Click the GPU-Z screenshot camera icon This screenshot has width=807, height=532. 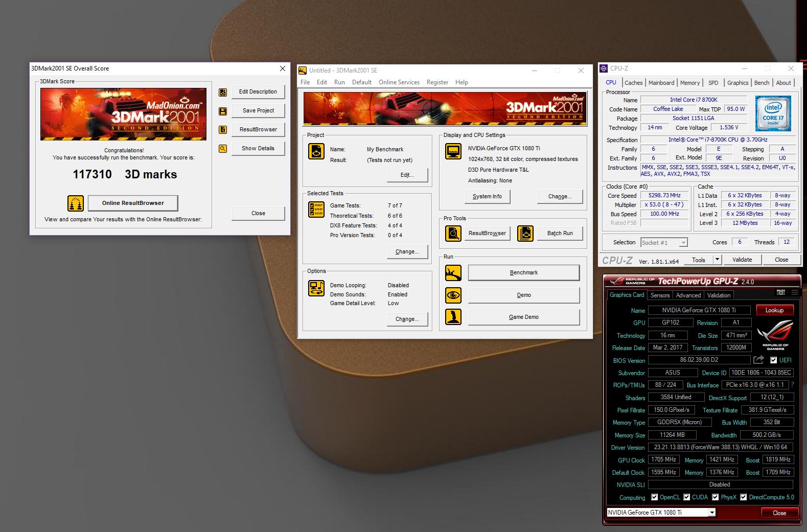pyautogui.click(x=780, y=293)
